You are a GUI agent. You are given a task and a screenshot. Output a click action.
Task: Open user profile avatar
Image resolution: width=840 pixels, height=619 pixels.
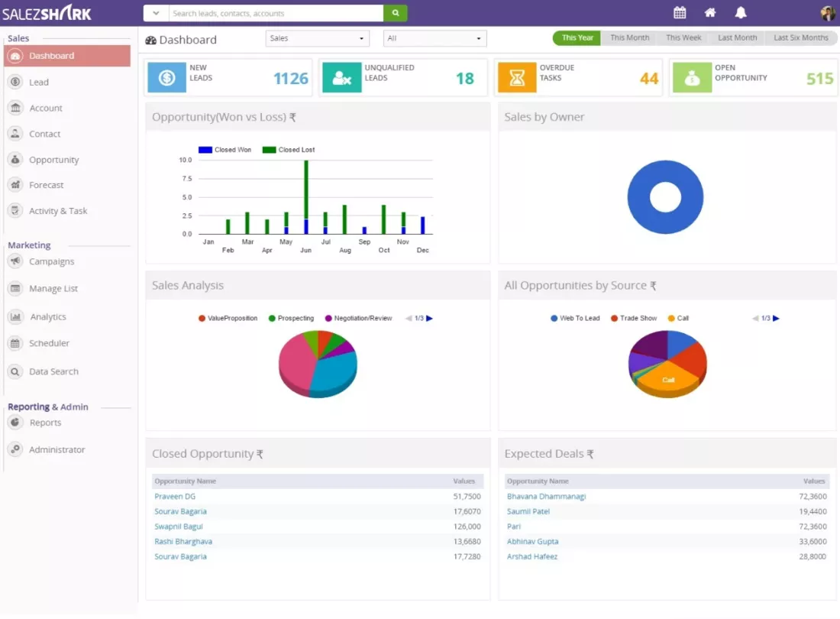pyautogui.click(x=829, y=13)
